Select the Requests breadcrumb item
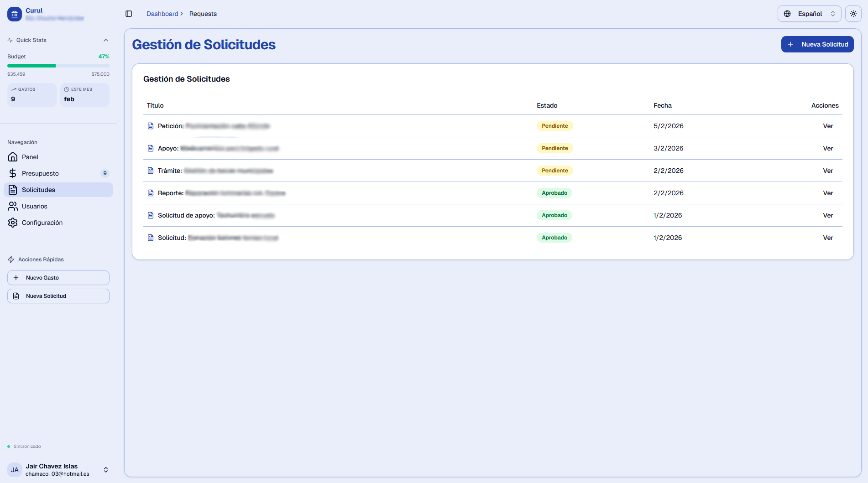The image size is (868, 483). click(x=203, y=14)
